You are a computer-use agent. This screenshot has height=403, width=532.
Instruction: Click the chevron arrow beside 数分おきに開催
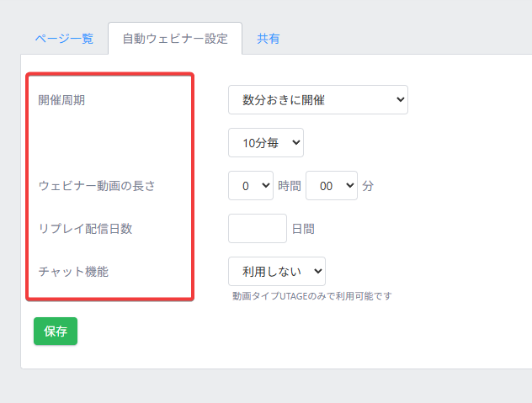[x=401, y=100]
